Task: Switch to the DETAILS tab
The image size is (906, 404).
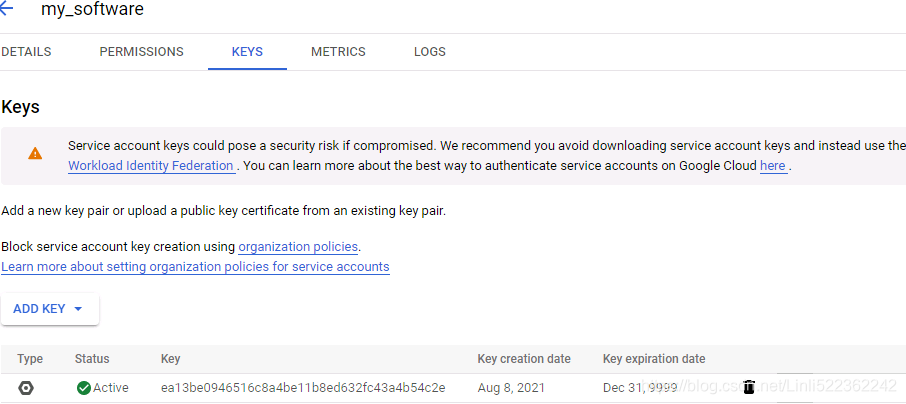Action: (x=26, y=52)
